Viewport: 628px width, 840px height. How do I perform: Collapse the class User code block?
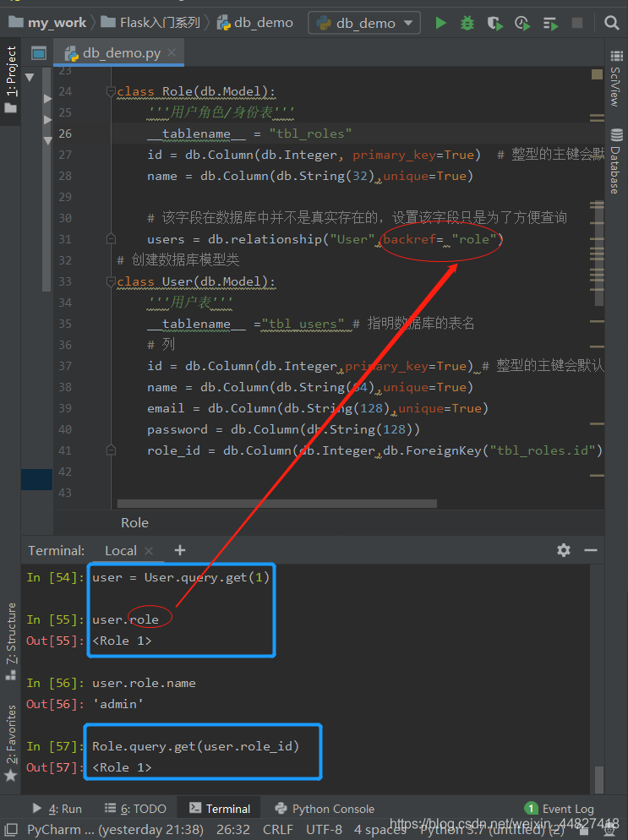point(111,281)
